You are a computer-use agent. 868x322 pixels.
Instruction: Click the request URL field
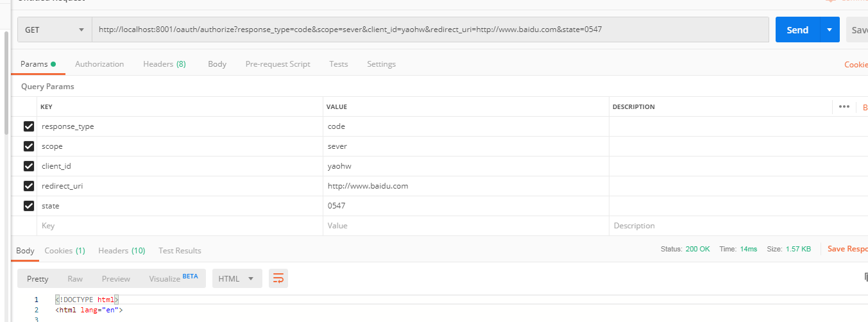430,30
